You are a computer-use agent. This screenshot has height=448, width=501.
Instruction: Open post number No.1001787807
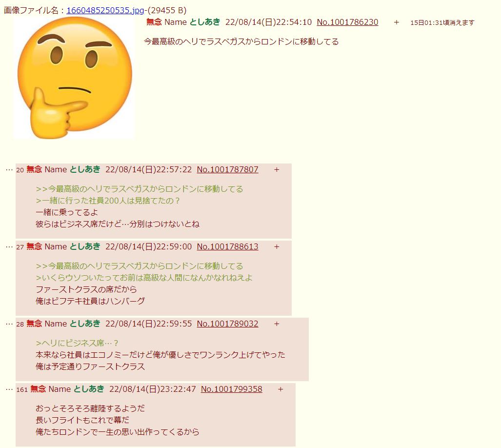(227, 169)
